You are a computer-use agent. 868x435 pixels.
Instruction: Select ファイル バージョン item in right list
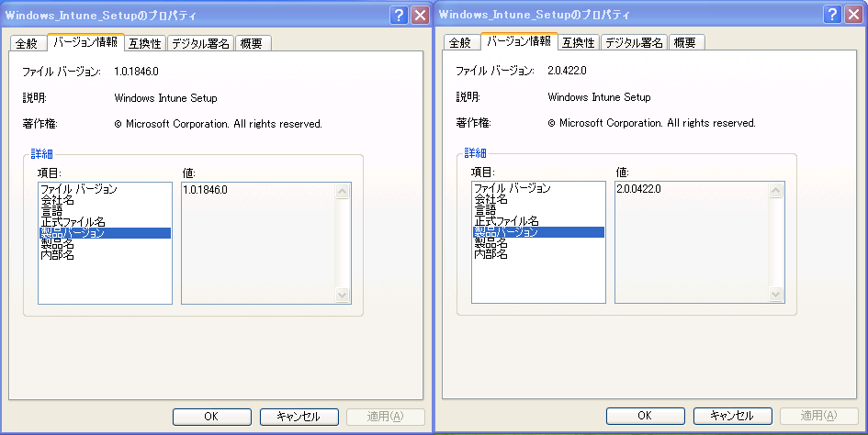pyautogui.click(x=538, y=188)
